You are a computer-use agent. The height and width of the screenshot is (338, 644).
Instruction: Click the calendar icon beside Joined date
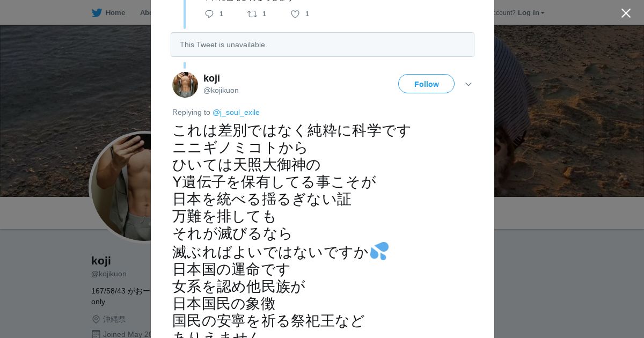pos(96,334)
